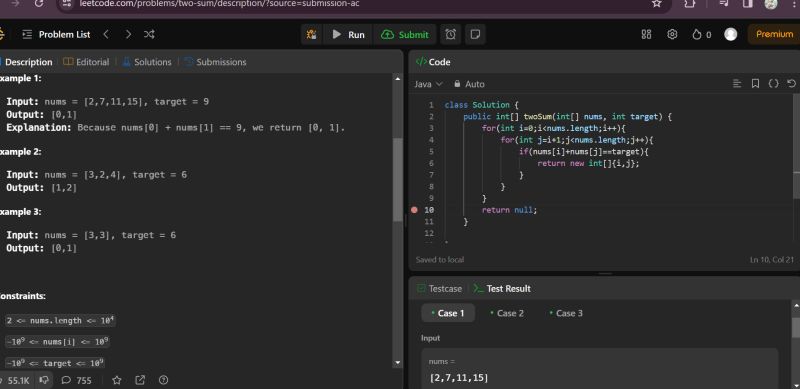Click the 'return null;' statement
Viewport: 800px width, 389px height.
[x=509, y=210]
